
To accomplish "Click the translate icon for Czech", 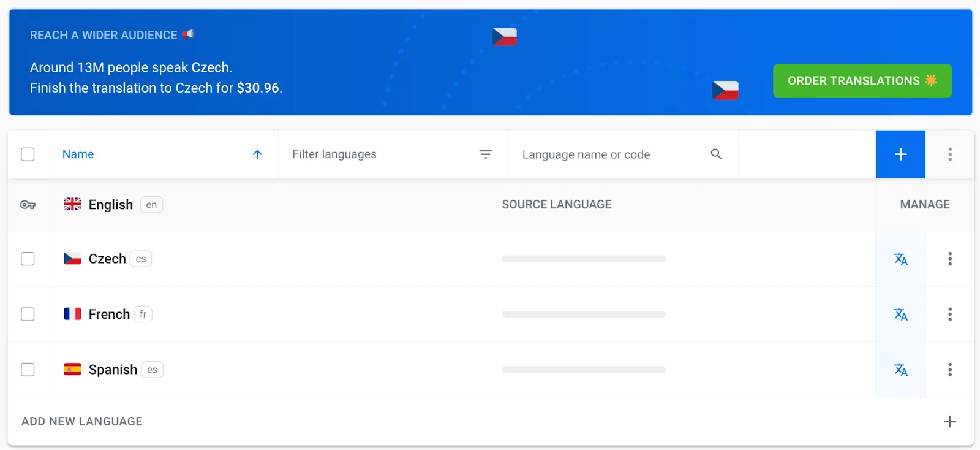I will (x=900, y=259).
